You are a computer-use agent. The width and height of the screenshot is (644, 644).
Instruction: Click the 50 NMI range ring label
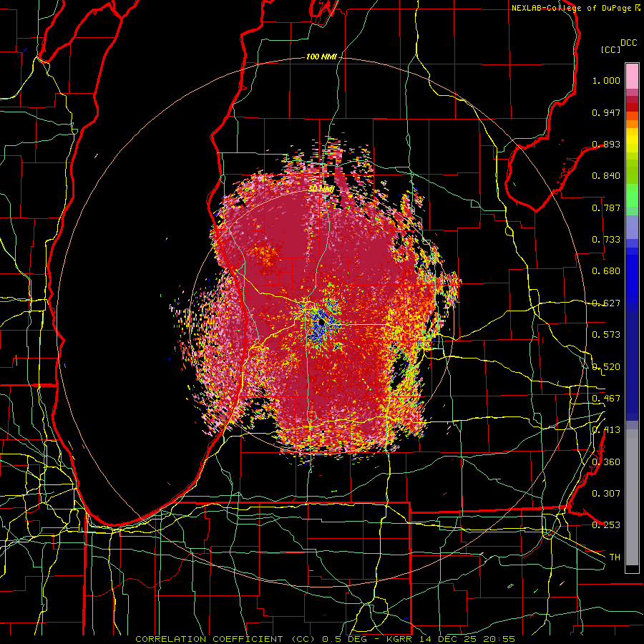[x=321, y=190]
